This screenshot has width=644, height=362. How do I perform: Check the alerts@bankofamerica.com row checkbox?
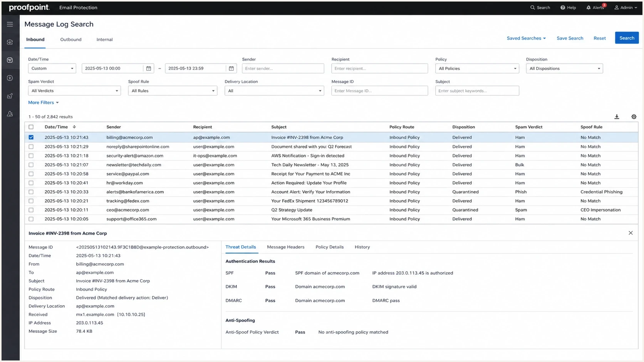point(31,192)
